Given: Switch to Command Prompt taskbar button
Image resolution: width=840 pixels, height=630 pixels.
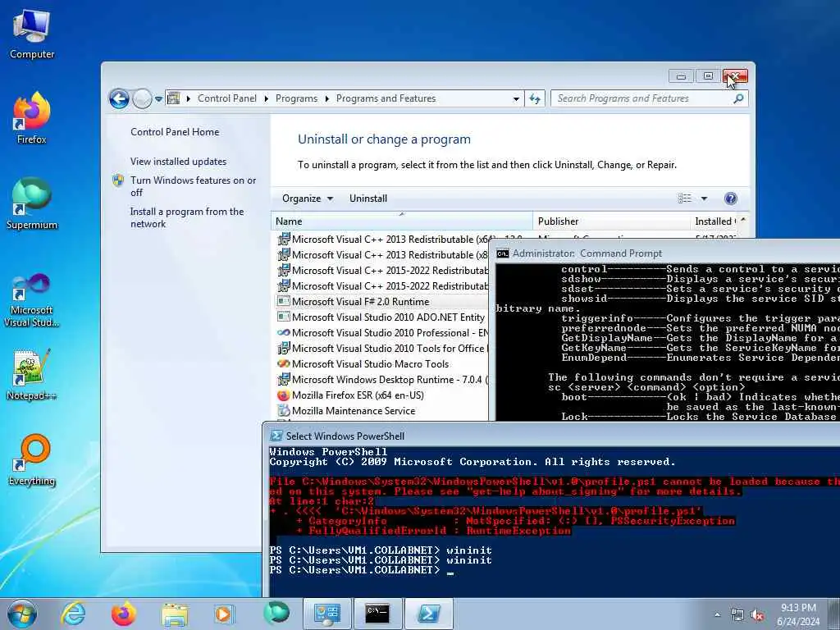Looking at the screenshot, I should click(x=377, y=614).
